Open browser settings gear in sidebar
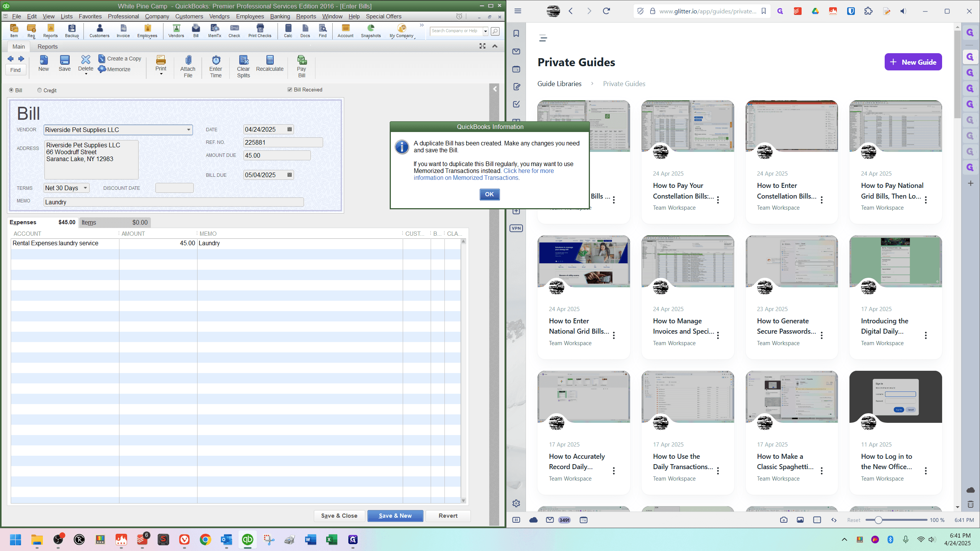The width and height of the screenshot is (980, 551). (516, 504)
